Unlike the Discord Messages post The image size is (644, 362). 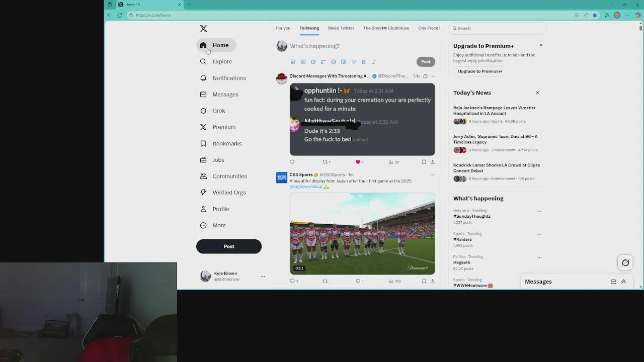[x=359, y=162]
